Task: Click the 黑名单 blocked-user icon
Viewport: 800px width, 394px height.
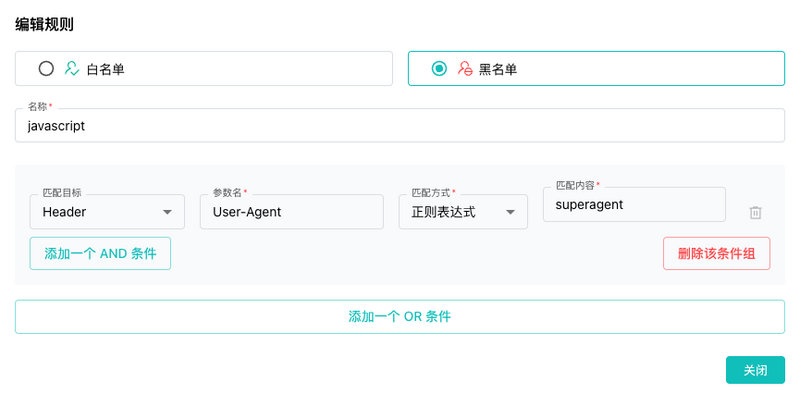Action: tap(465, 68)
